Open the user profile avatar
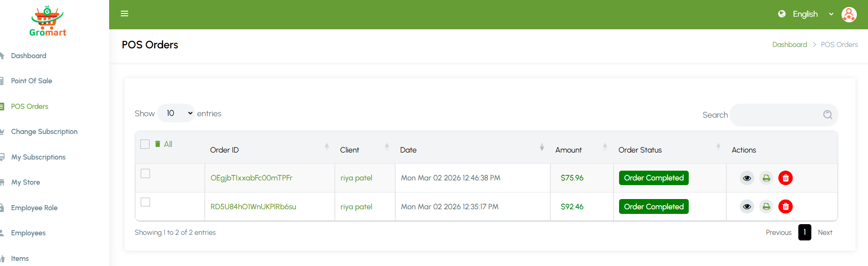The image size is (868, 266). click(848, 14)
